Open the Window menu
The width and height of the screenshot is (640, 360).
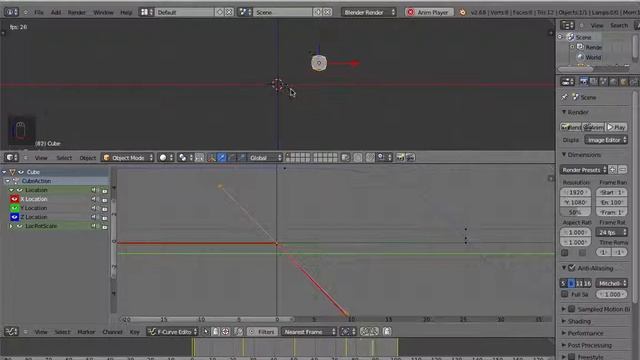click(103, 12)
